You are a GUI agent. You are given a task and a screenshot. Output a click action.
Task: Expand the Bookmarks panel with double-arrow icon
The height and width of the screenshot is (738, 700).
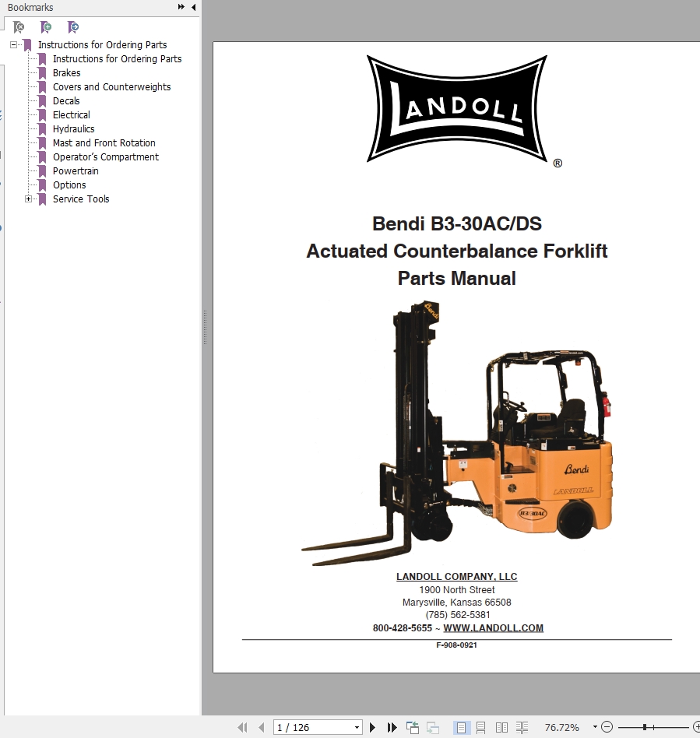coord(181,7)
